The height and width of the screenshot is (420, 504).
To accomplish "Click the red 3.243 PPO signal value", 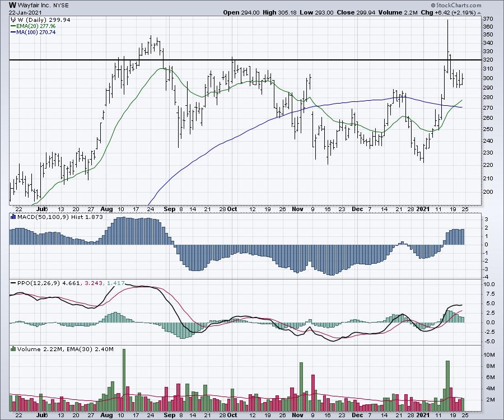I will [x=93, y=283].
